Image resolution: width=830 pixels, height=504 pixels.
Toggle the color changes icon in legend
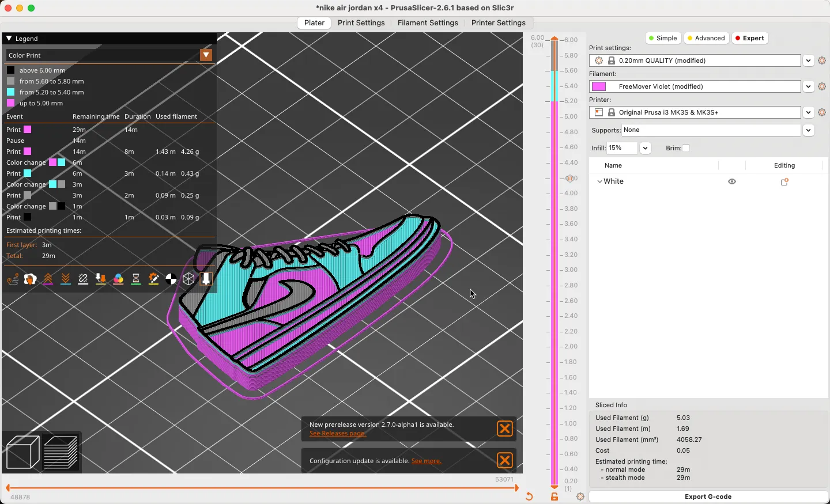tap(118, 279)
